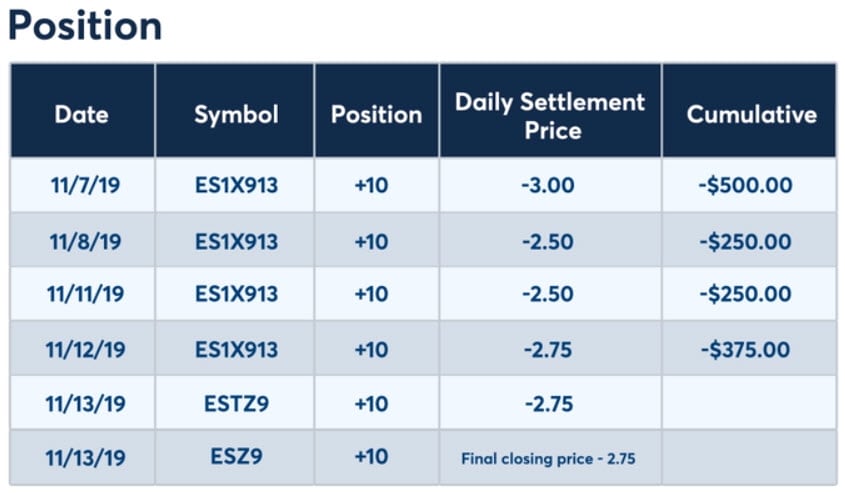The height and width of the screenshot is (493, 845).
Task: Select the Daily Settlement Price header
Action: click(x=550, y=114)
